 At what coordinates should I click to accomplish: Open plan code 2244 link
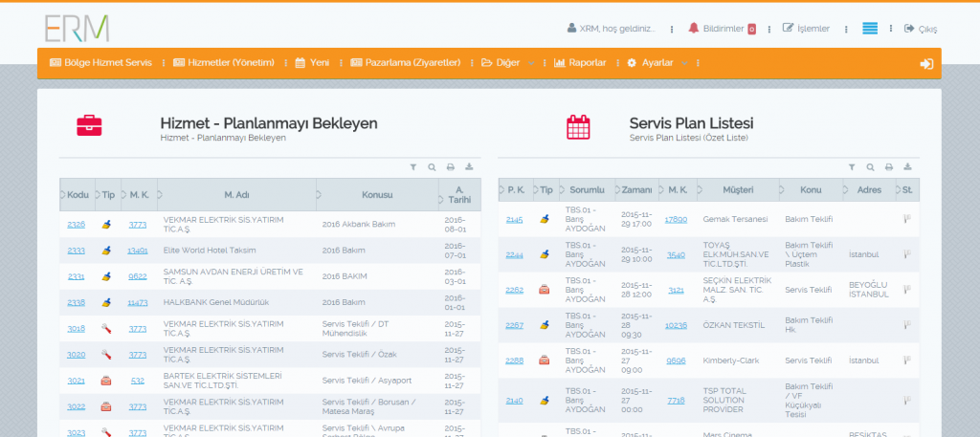tap(514, 254)
